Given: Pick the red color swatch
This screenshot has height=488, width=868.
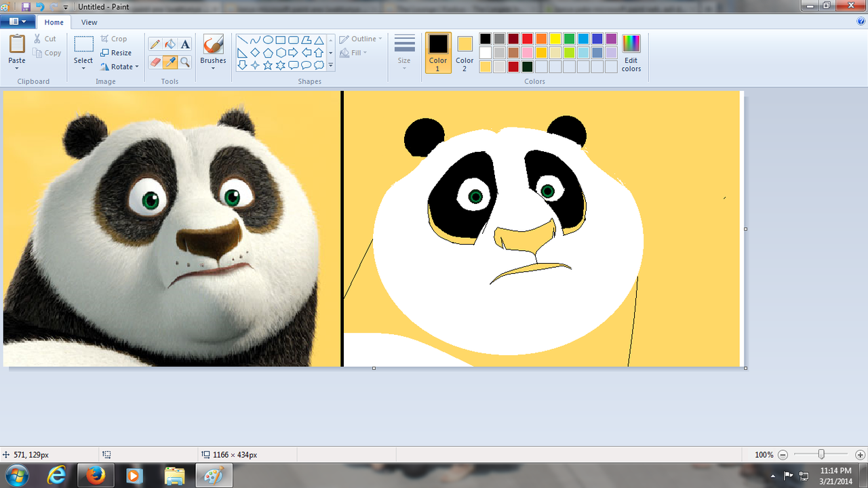Looking at the screenshot, I should pos(527,39).
